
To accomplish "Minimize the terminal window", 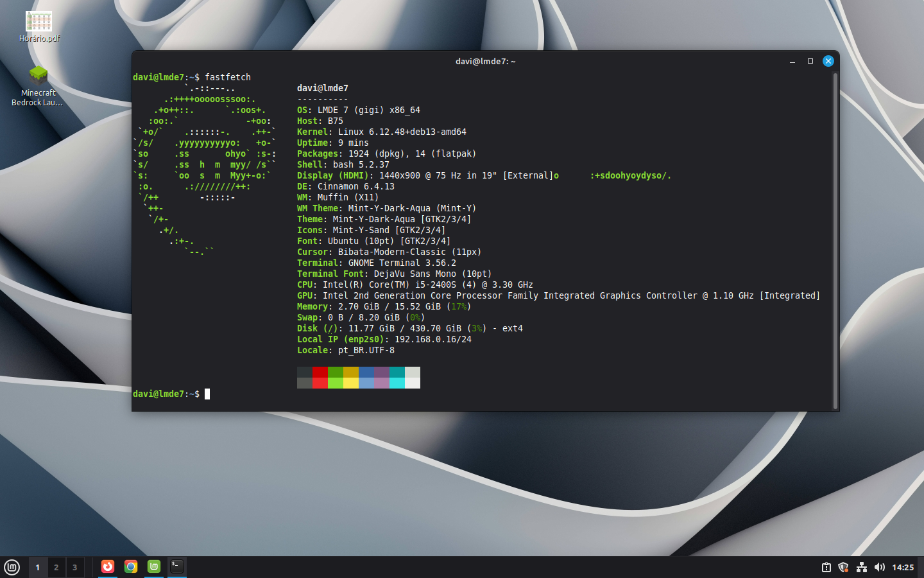I will coord(792,61).
